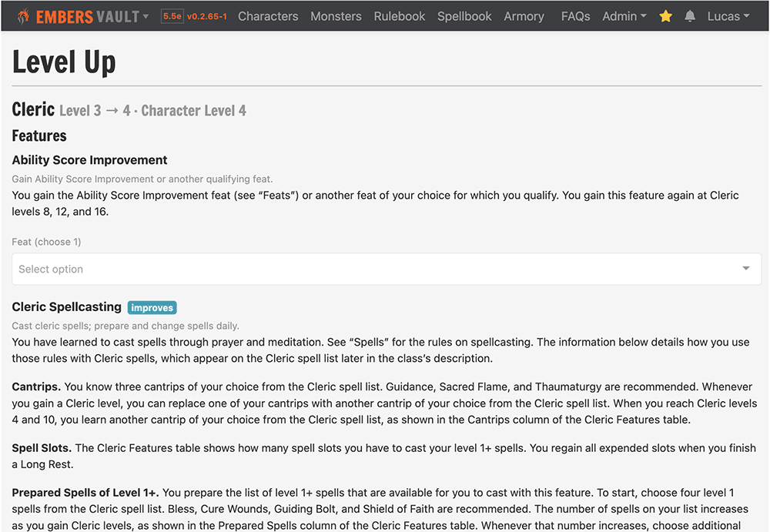This screenshot has height=532, width=770.
Task: Open the FAQs link
Action: (575, 16)
